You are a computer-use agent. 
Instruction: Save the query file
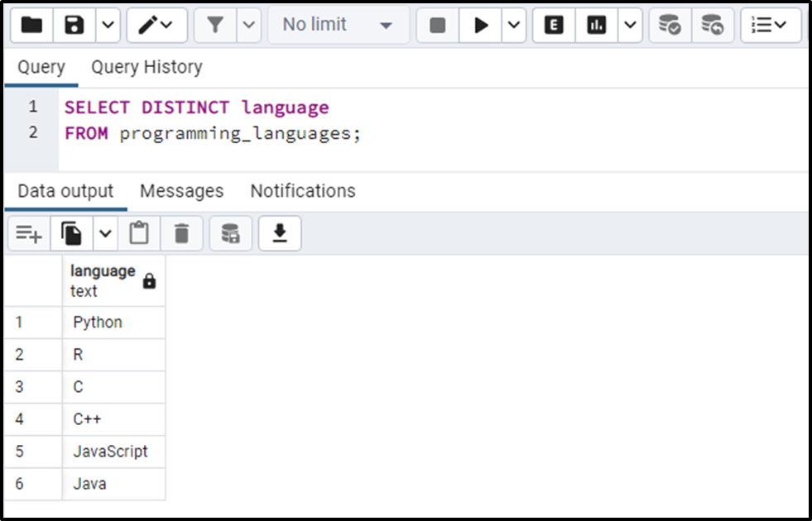click(x=74, y=25)
